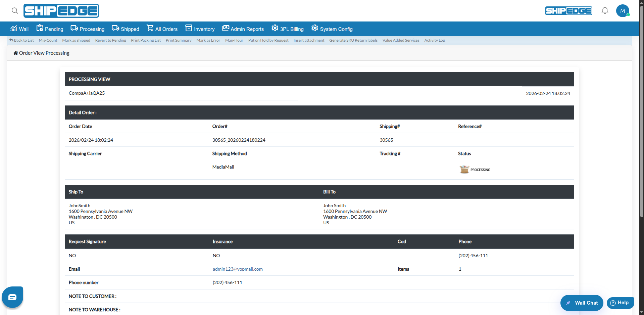This screenshot has height=315, width=644.
Task: Click Back to List
Action: [x=22, y=40]
